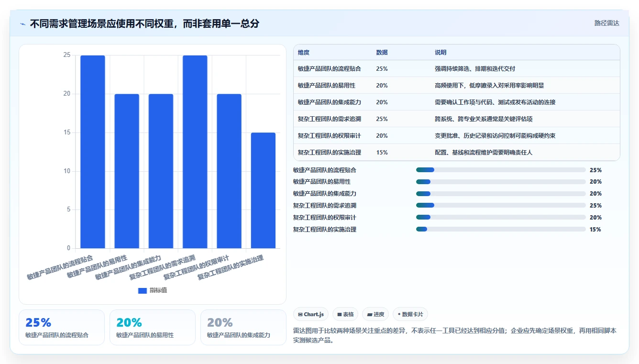Open the 25% 敏捷产品团队的流程贴合 data card
This screenshot has width=639, height=364.
click(x=62, y=327)
